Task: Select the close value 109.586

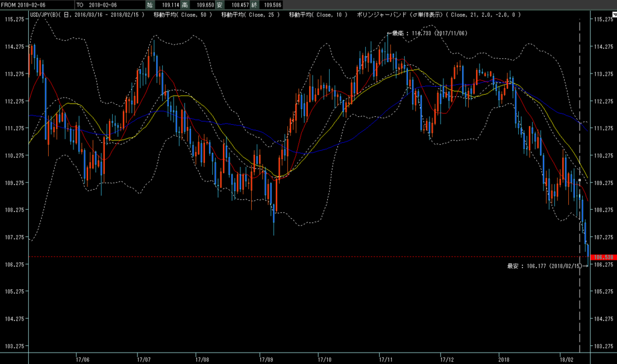Action: pyautogui.click(x=272, y=5)
